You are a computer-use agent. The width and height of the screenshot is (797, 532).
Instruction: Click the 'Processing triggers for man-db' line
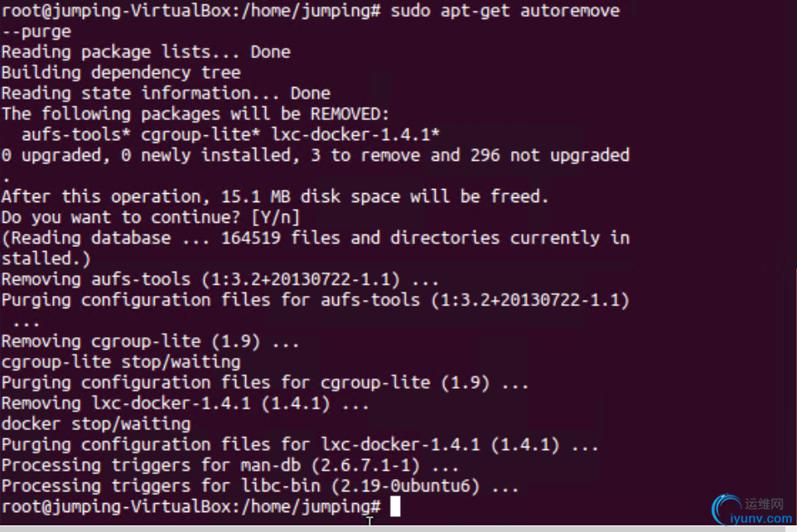pyautogui.click(x=229, y=466)
